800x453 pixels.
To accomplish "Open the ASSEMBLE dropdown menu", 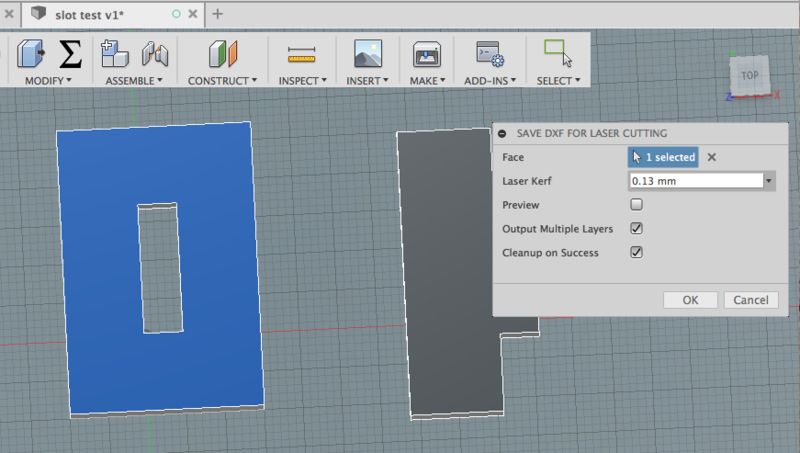I will [x=134, y=81].
